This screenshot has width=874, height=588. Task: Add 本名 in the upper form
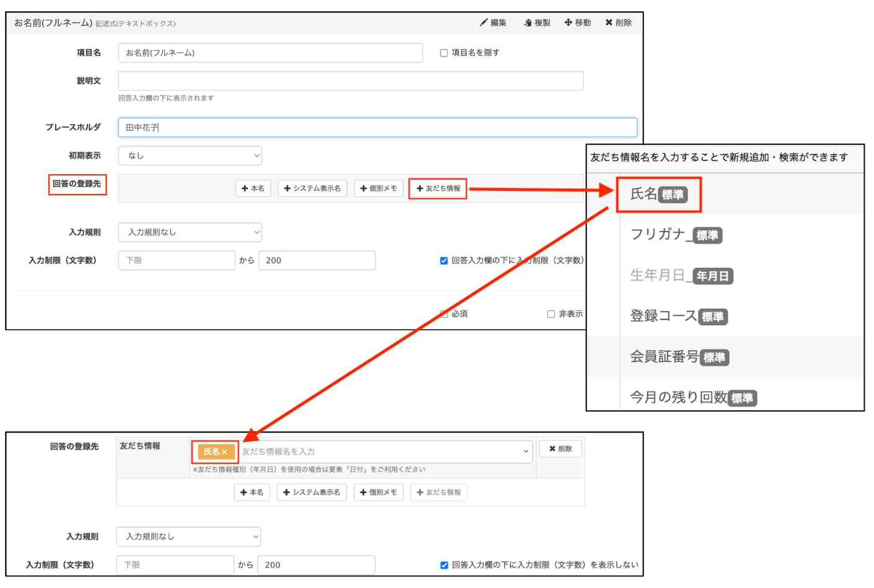point(253,188)
